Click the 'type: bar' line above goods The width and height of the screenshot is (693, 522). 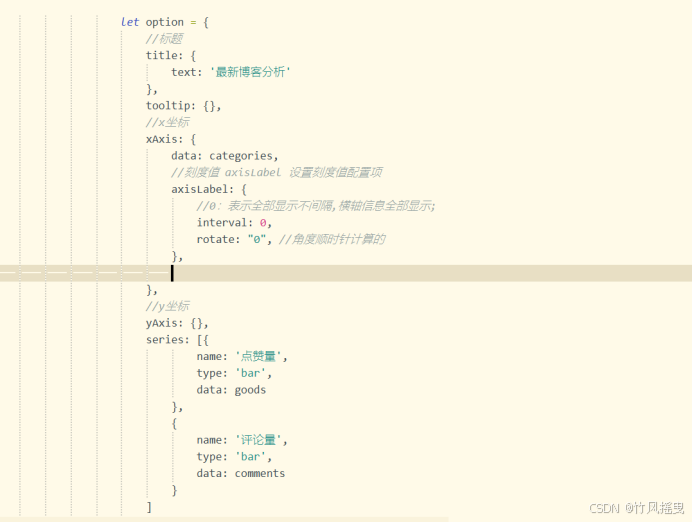pyautogui.click(x=234, y=373)
